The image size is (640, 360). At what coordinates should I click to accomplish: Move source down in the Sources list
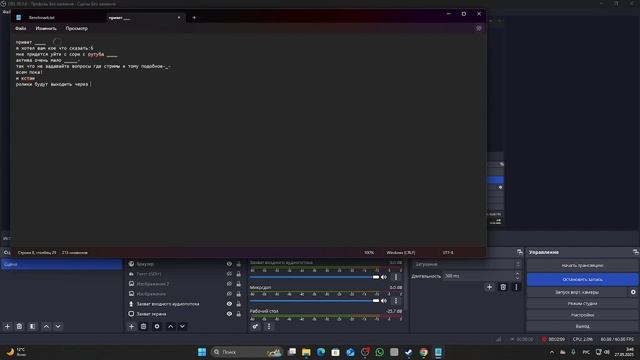click(x=182, y=327)
